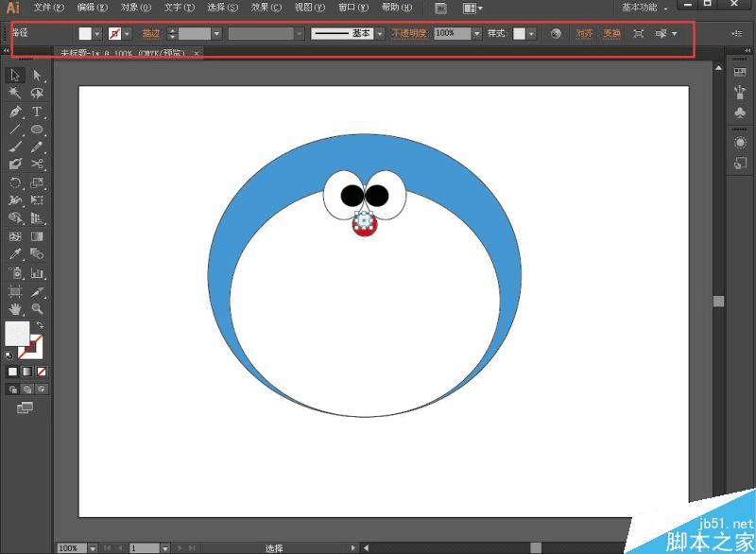Select the Perspective Grid tool
The image size is (756, 554).
click(37, 218)
